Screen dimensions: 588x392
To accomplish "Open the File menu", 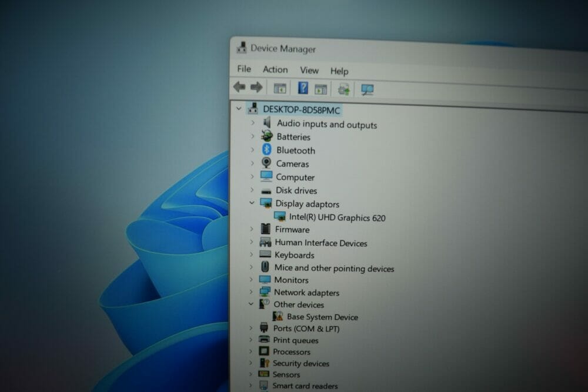I will tap(244, 69).
